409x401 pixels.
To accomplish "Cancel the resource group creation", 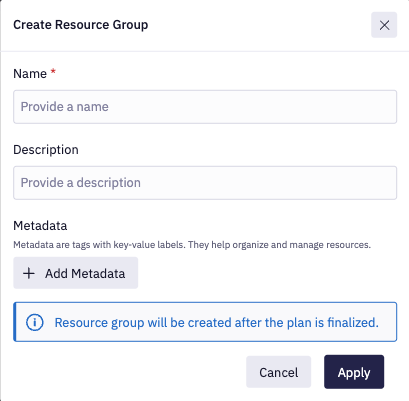I will click(x=279, y=372).
